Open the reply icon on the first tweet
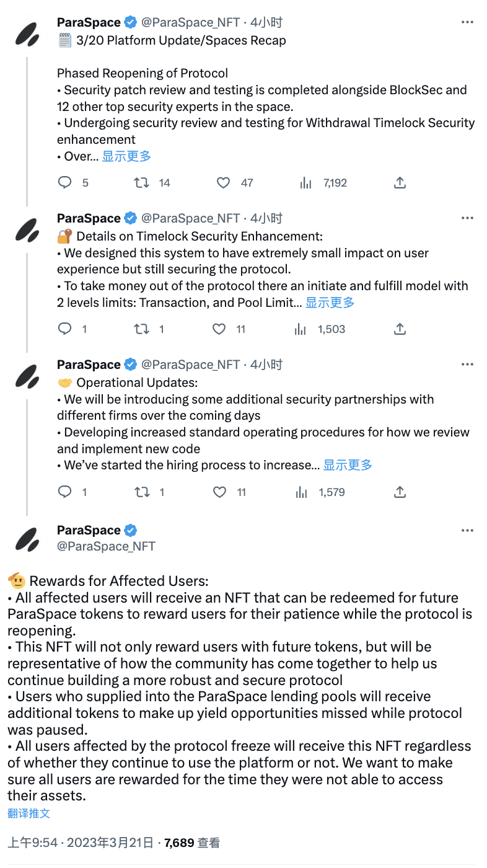 pyautogui.click(x=64, y=182)
